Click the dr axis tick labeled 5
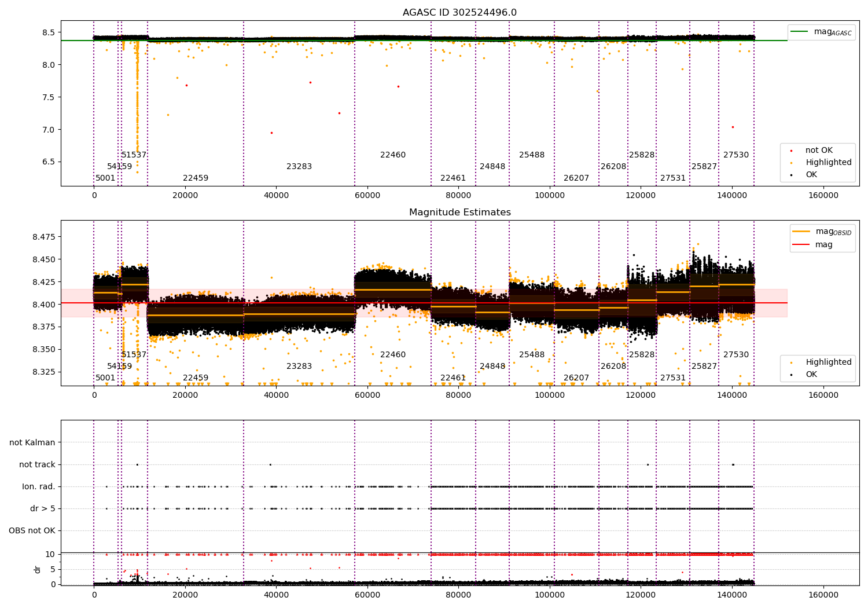868x608 pixels. 53,569
